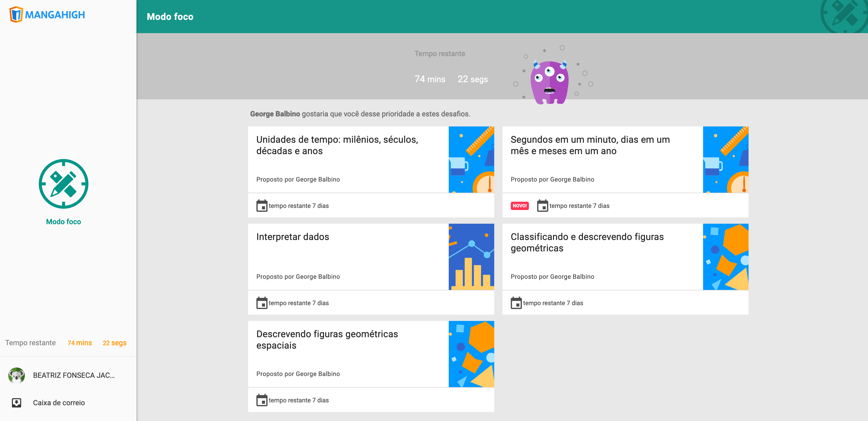Click calendar icon on Interpretar dados card
Viewport: 868px width, 421px height.
tap(262, 303)
